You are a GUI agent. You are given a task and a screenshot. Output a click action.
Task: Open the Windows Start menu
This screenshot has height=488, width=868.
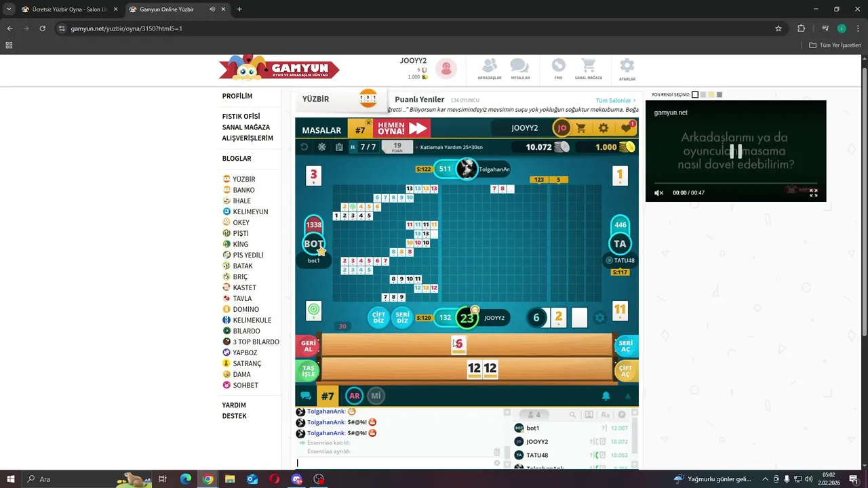click(11, 479)
